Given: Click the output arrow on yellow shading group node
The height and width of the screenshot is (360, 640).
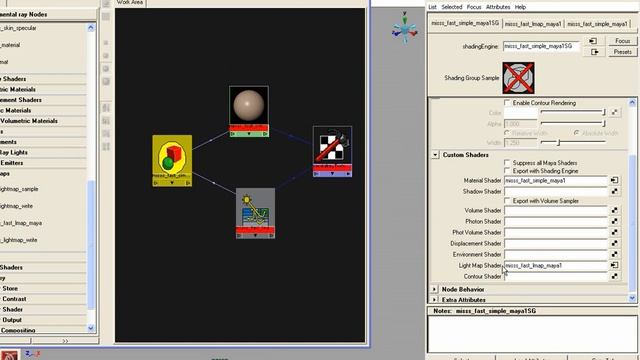Looking at the screenshot, I should [x=188, y=183].
